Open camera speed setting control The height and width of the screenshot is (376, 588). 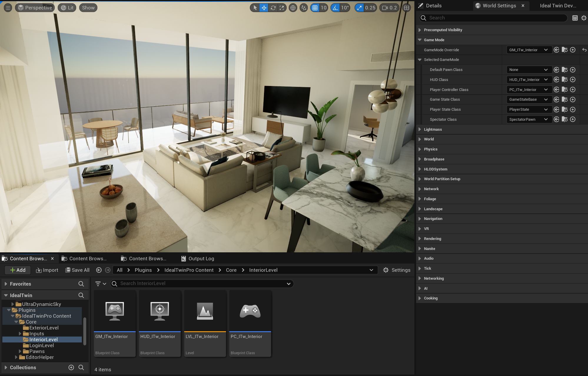pos(389,8)
